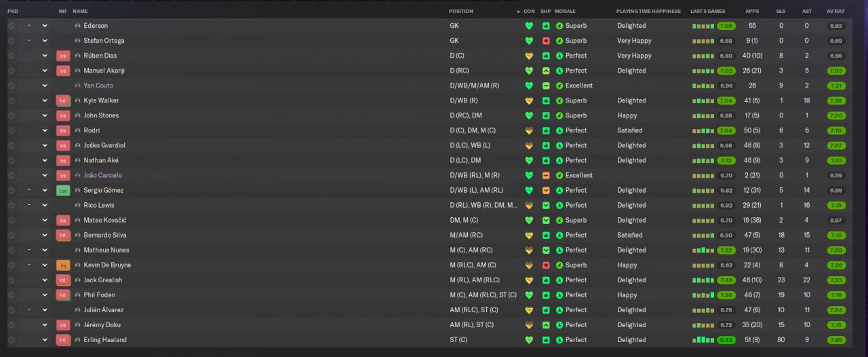Click João Cancelo's orange match sharpness icon

546,175
